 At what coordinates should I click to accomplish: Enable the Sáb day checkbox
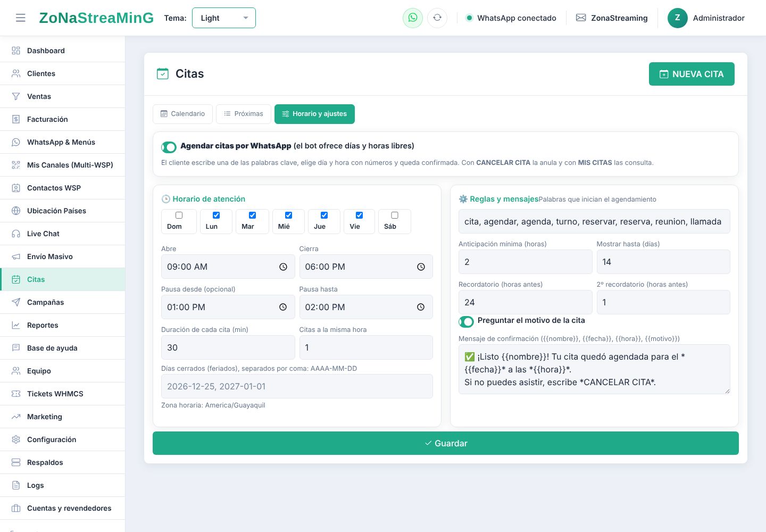[395, 215]
